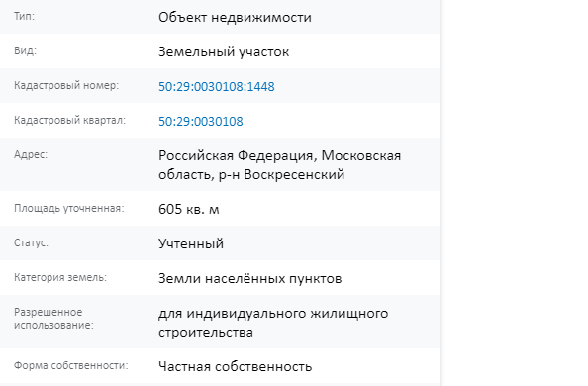This screenshot has height=386, width=588.
Task: Click the status value 'Учтенный'
Action: tap(191, 243)
